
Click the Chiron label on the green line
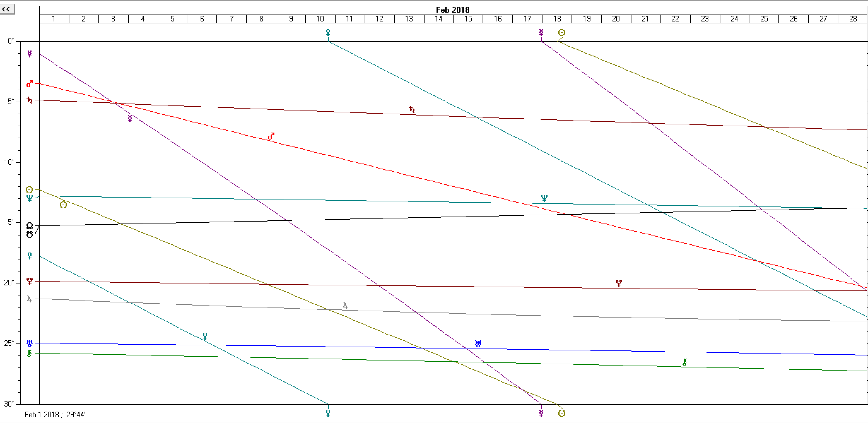pos(684,362)
